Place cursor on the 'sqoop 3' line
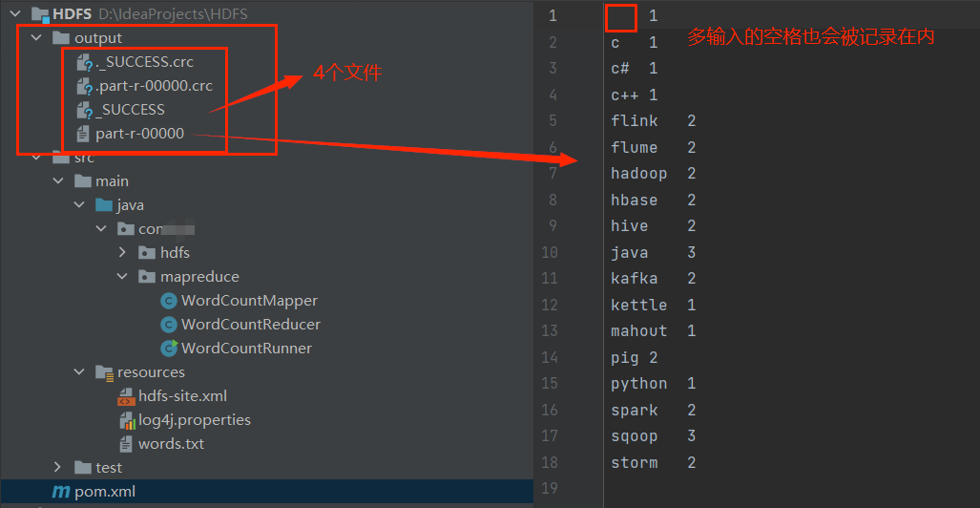Image resolution: width=980 pixels, height=508 pixels. (653, 435)
